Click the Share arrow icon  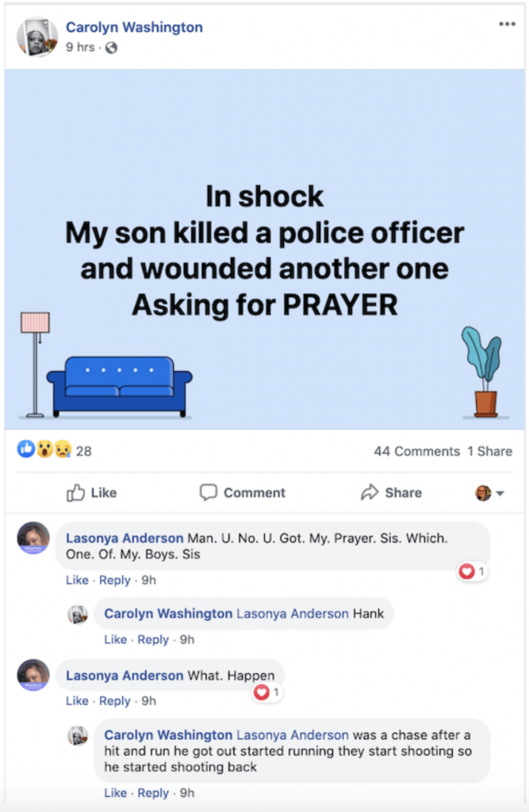[370, 492]
